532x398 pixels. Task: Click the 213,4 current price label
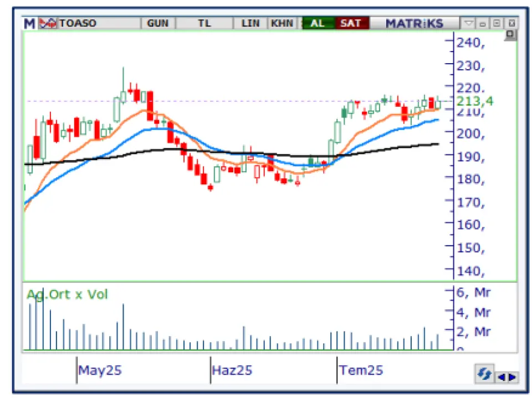(475, 101)
